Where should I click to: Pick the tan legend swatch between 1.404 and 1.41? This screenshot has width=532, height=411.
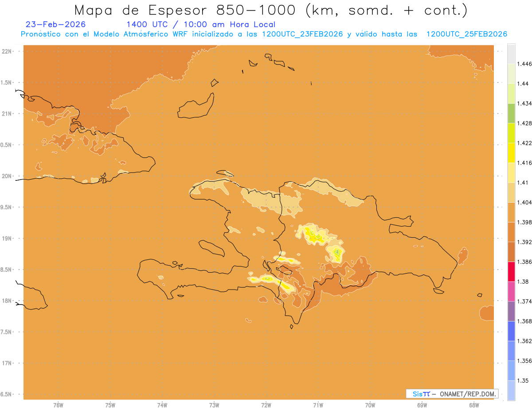pyautogui.click(x=511, y=192)
